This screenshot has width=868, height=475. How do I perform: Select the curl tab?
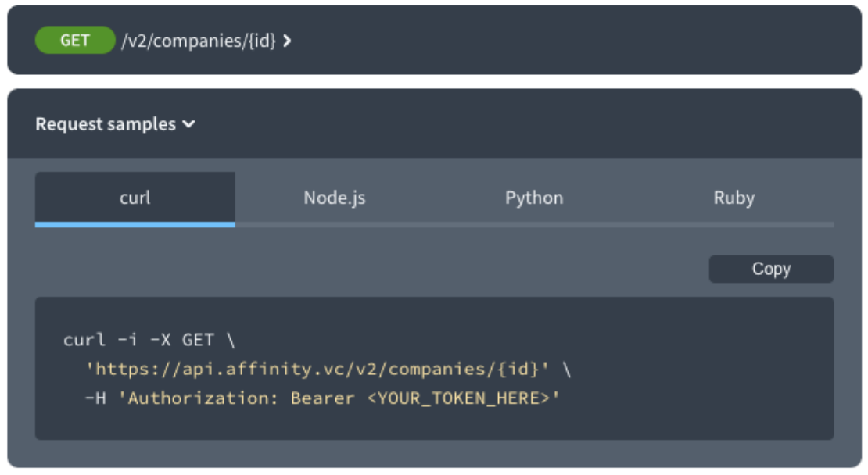(135, 198)
